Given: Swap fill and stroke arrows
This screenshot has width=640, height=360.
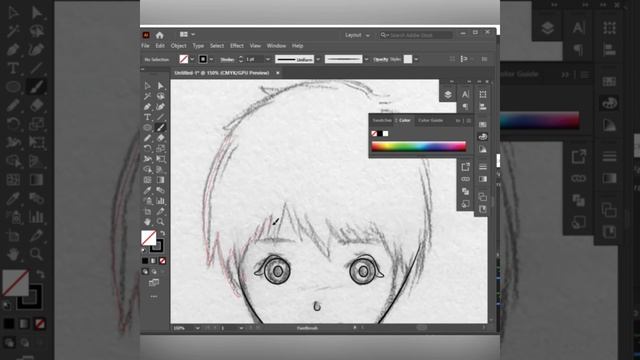Looking at the screenshot, I should pyautogui.click(x=162, y=233).
